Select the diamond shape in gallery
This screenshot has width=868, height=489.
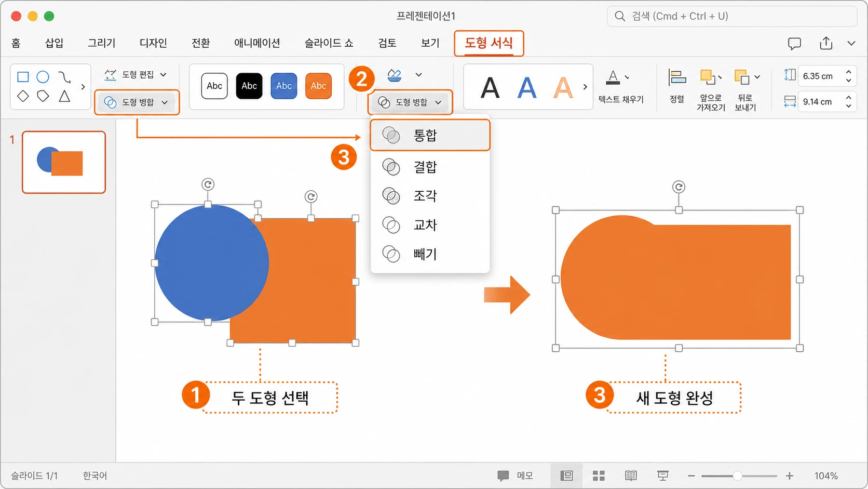pos(23,96)
